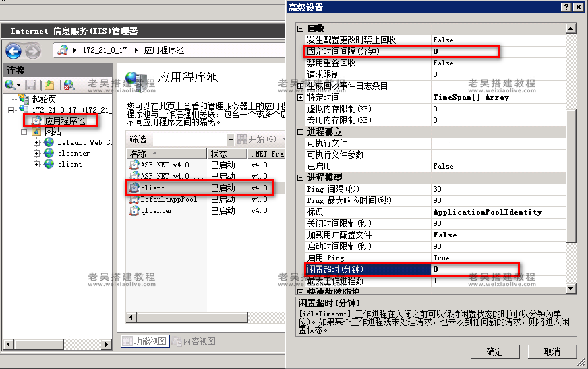Click the 起始页 start page icon
The image size is (588, 369).
tap(24, 98)
